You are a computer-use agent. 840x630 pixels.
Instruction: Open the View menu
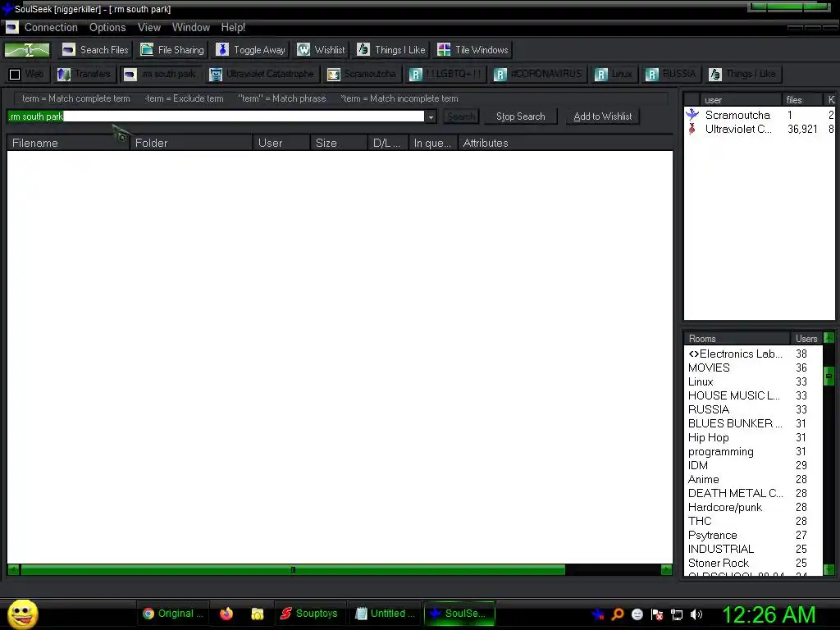[x=149, y=27]
